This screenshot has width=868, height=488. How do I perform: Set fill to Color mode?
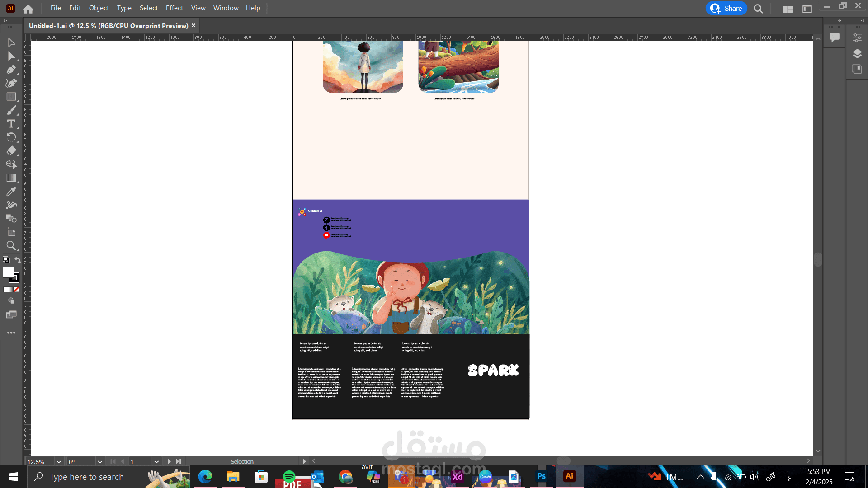click(6, 290)
